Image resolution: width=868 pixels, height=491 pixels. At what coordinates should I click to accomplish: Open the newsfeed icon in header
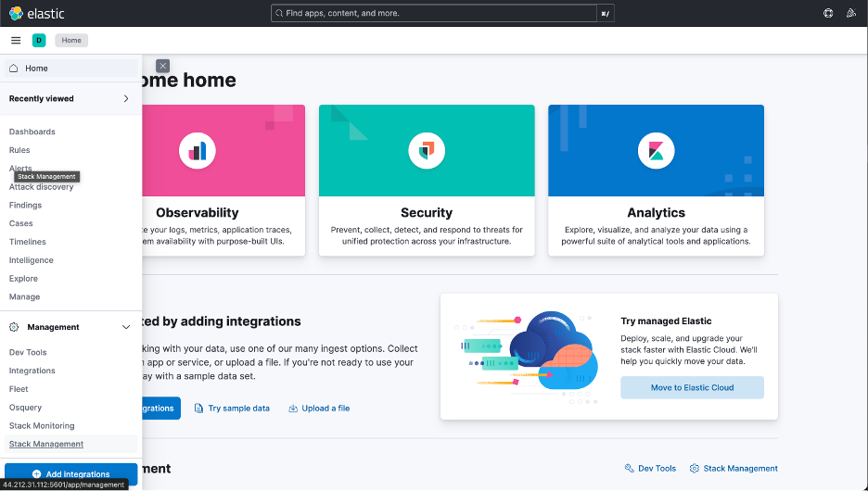851,13
